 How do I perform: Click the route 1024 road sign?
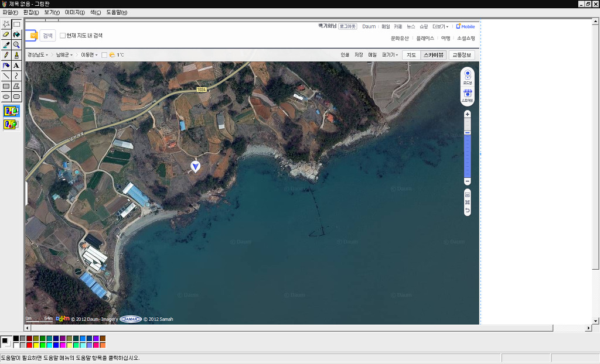point(202,89)
